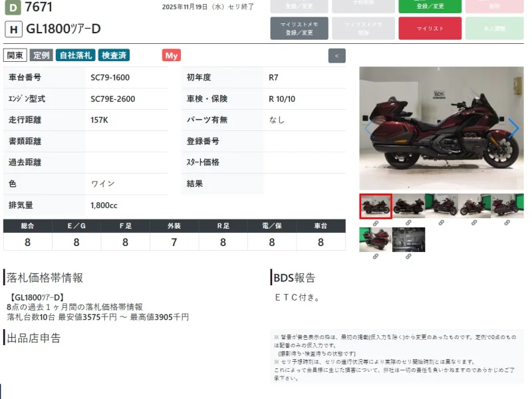The image size is (532, 399).
Task: Open link icon under the left-facing side-view thumbnail
Action: 408,223
